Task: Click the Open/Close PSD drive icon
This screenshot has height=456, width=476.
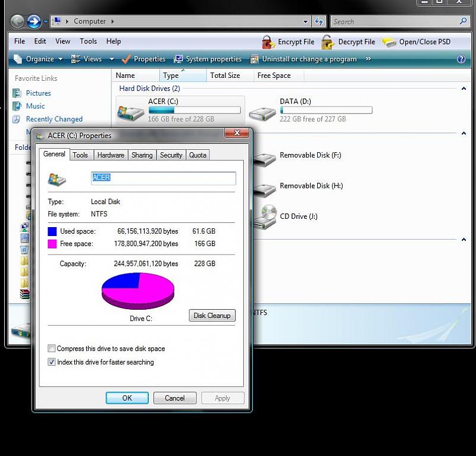Action: pos(389,42)
